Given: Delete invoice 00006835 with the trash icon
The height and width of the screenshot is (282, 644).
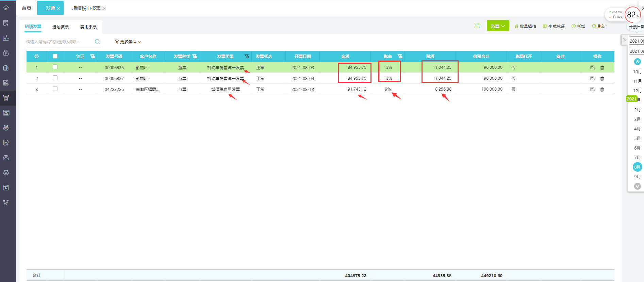Looking at the screenshot, I should (x=602, y=68).
